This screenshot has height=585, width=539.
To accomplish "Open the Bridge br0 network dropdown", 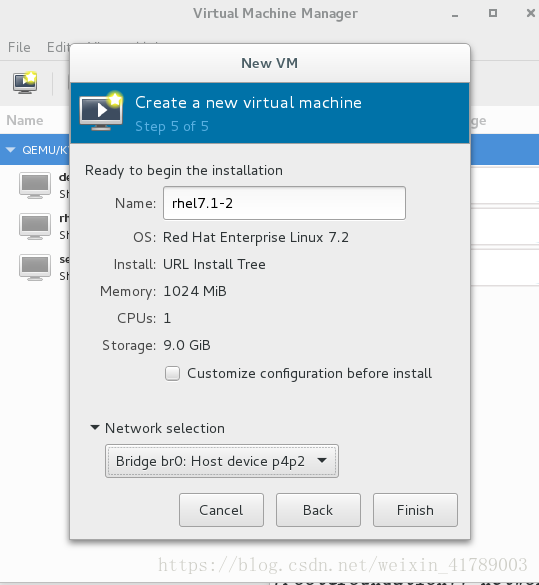I will click(222, 461).
